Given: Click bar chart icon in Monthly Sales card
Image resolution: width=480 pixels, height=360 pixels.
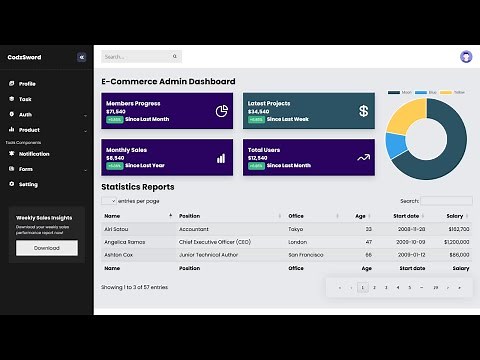Looking at the screenshot, I should [x=221, y=158].
